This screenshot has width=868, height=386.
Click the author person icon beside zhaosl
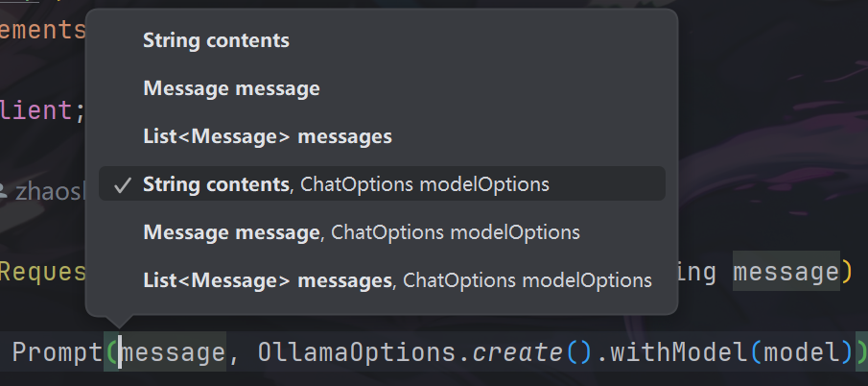pos(6,190)
